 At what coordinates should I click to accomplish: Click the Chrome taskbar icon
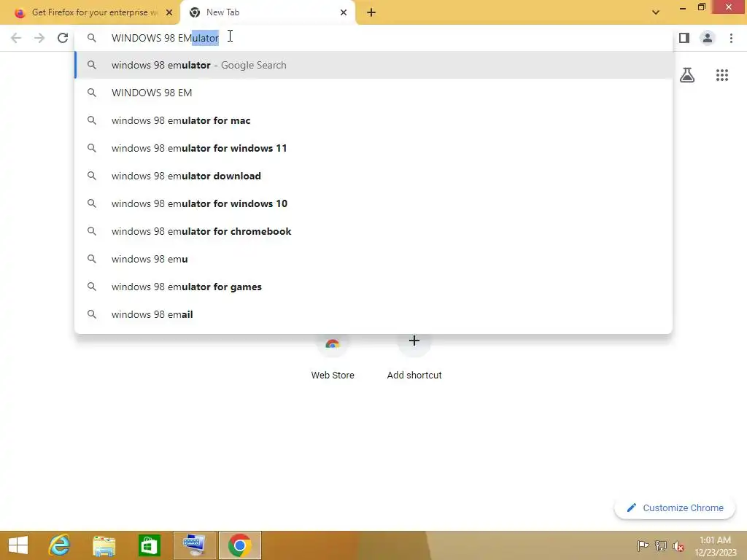pos(239,545)
